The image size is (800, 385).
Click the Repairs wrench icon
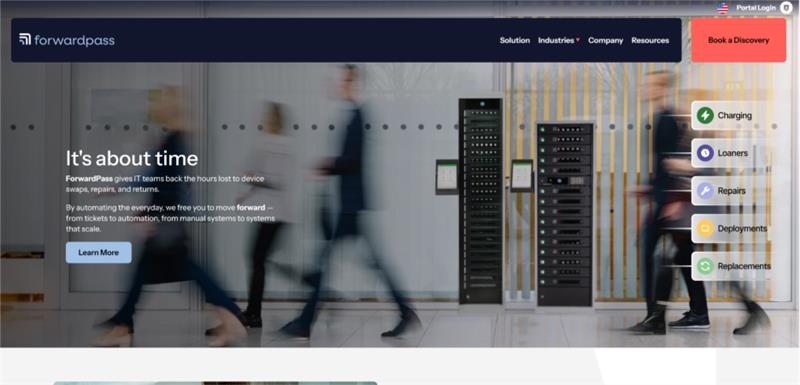[705, 191]
